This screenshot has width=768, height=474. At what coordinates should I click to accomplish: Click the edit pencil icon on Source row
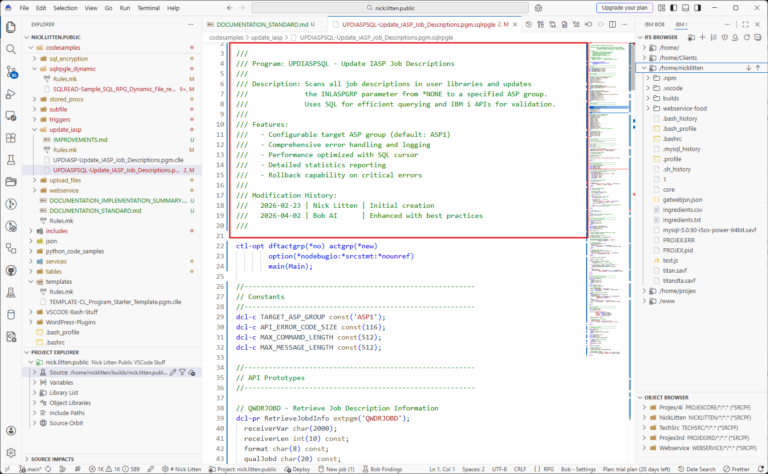point(173,373)
